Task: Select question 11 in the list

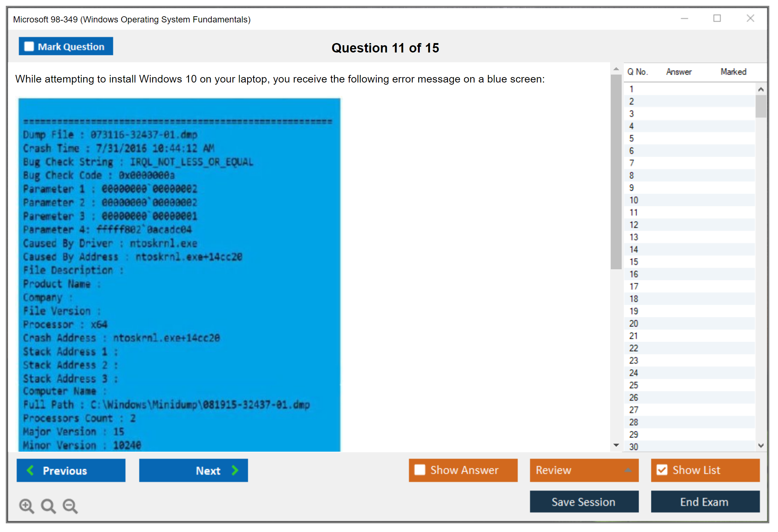Action: 633,212
